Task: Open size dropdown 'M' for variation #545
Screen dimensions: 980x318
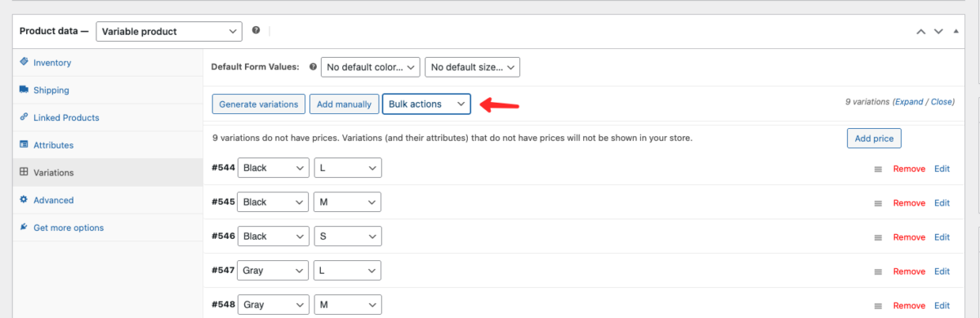Action: tap(348, 202)
